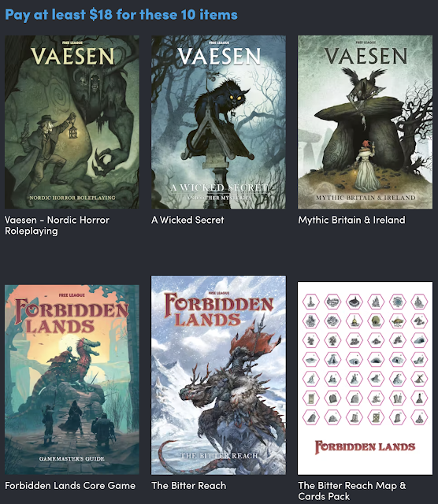Click the 'Pay at least $18' tier heading
Screen dimensions: 438x504
(x=121, y=14)
